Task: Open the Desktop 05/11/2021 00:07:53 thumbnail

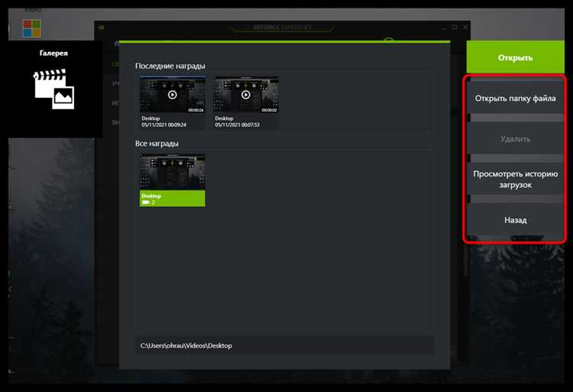Action: [245, 102]
